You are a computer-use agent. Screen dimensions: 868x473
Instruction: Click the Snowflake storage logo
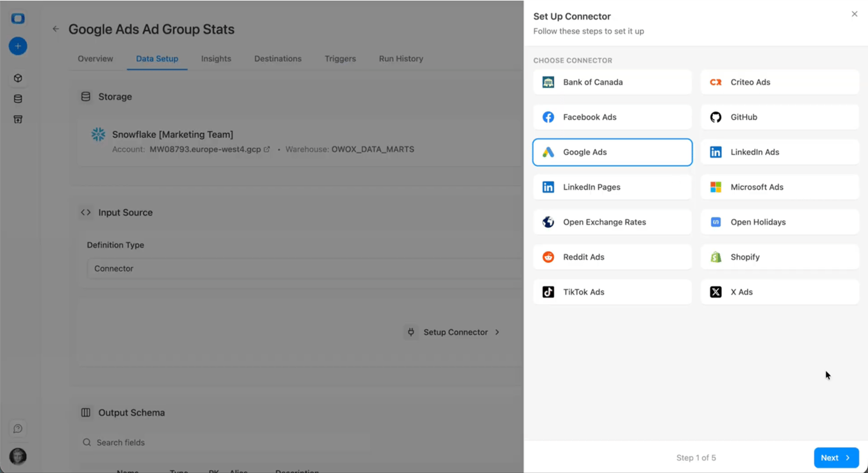pos(98,134)
